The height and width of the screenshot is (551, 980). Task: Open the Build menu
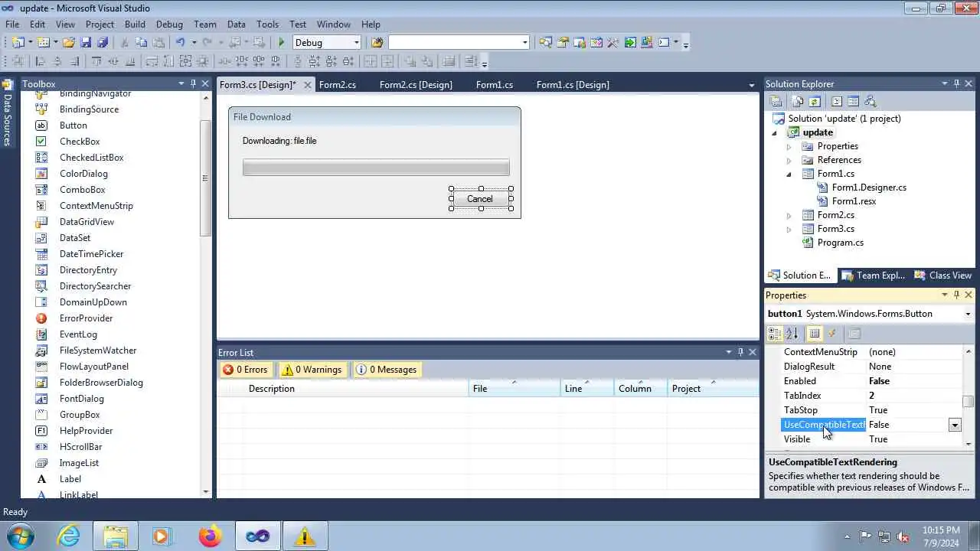coord(135,24)
